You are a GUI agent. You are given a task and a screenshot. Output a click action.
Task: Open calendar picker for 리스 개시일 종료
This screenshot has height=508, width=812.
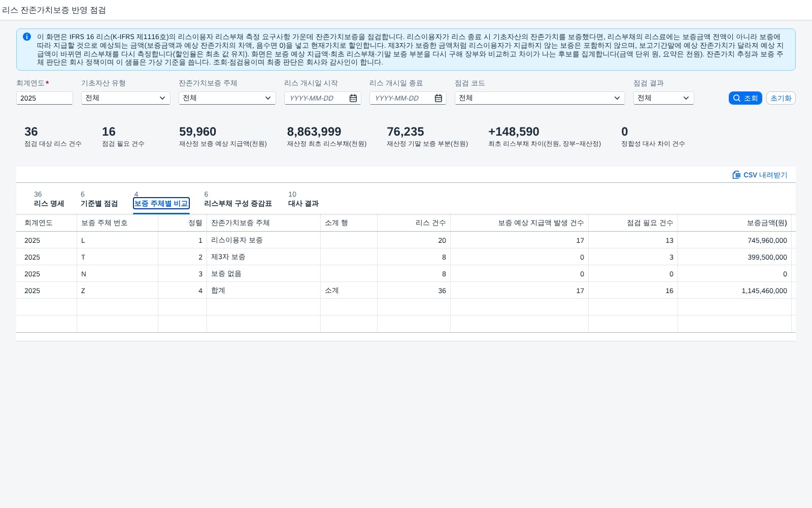(x=438, y=98)
